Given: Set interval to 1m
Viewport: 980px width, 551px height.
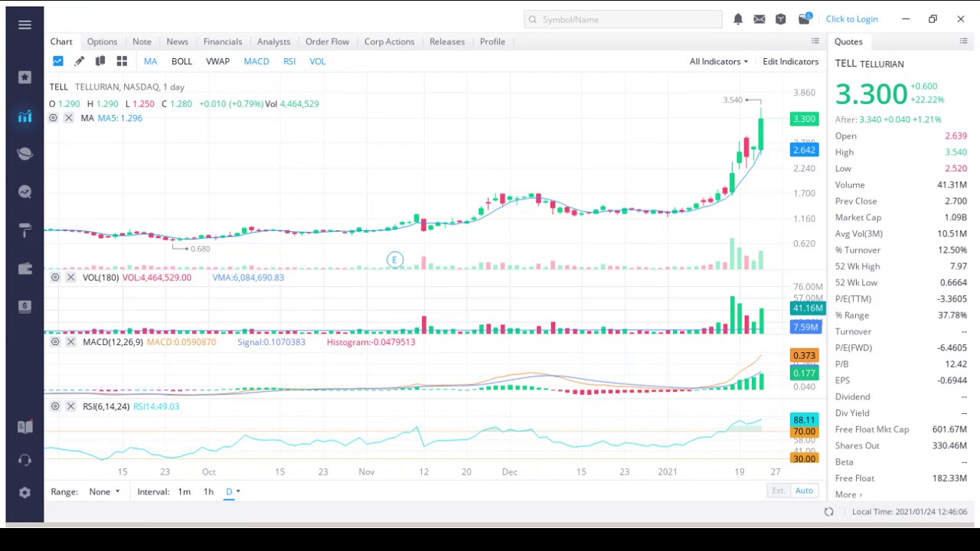Looking at the screenshot, I should (x=184, y=491).
